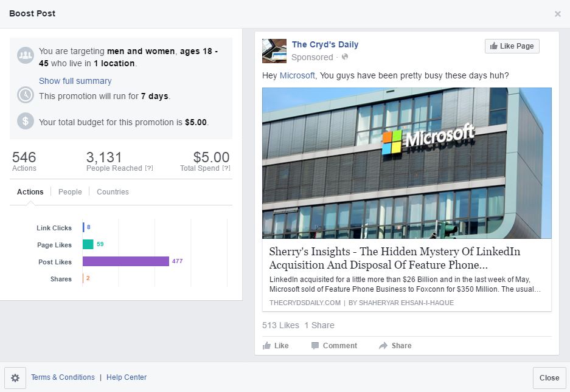Viewport: 570px width, 392px height.
Task: Click the 477 Post Likes value
Action: click(x=178, y=261)
